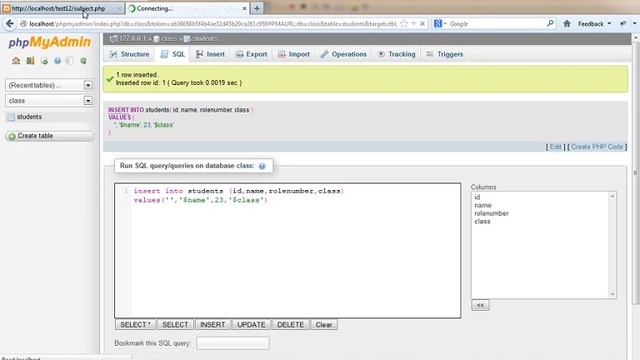
Task: Click the browser address bar URL
Action: pos(212,24)
